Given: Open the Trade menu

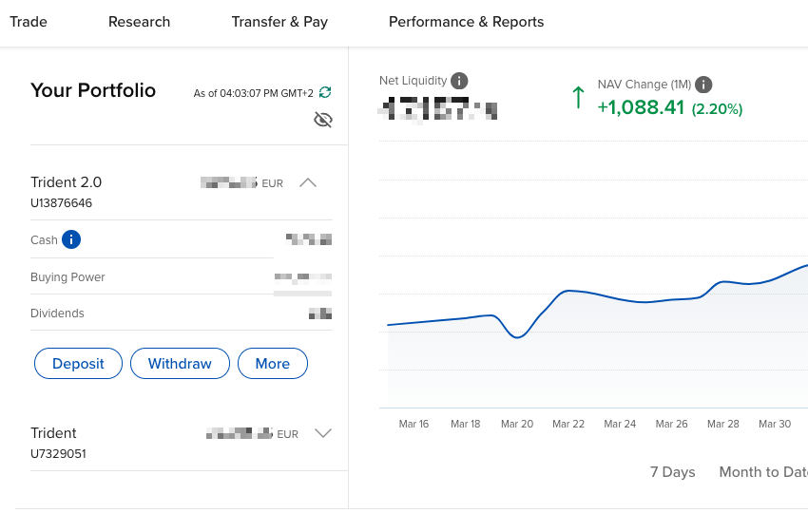Looking at the screenshot, I should [x=29, y=22].
